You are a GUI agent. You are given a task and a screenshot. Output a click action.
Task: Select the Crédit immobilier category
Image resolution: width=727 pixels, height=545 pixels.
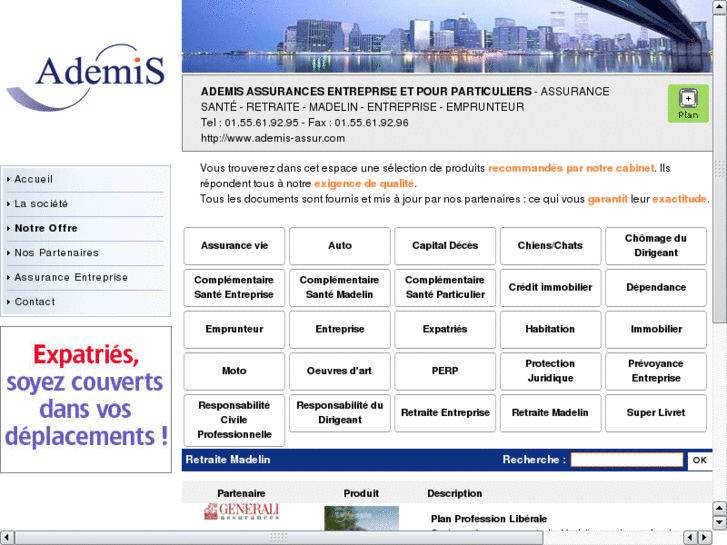[550, 288]
